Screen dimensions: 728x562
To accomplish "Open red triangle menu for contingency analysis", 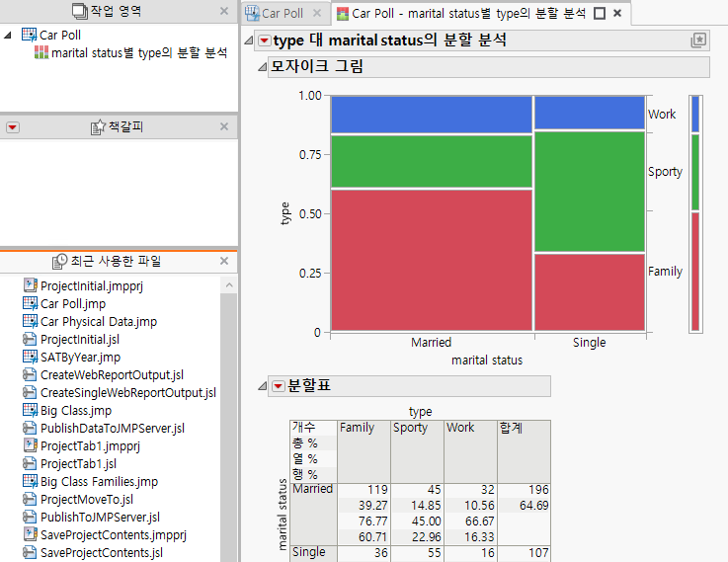I will coord(264,40).
